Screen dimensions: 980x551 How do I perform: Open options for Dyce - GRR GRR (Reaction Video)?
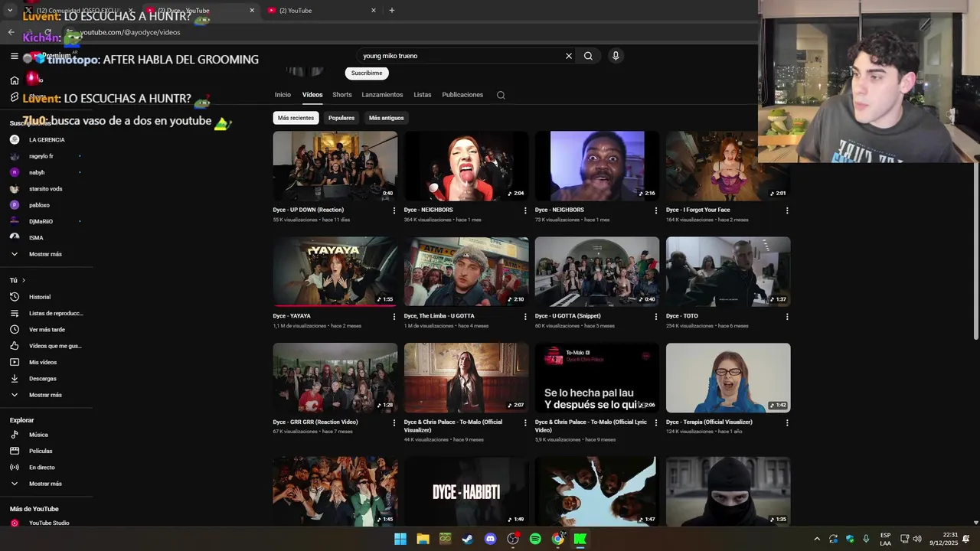pyautogui.click(x=394, y=422)
